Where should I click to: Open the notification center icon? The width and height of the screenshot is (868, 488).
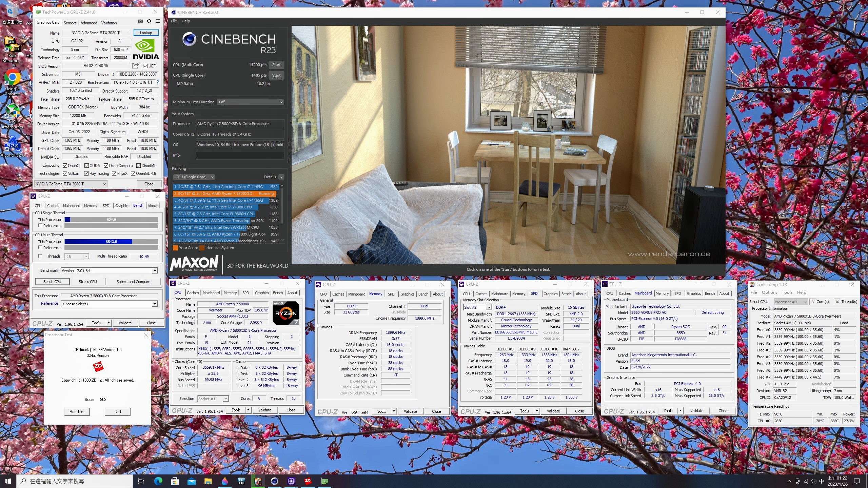coord(857,481)
